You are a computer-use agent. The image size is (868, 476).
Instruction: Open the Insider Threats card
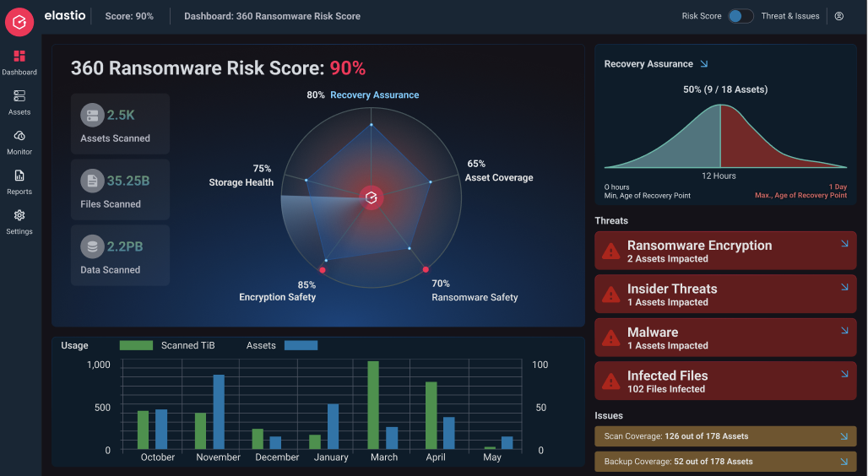click(x=725, y=294)
